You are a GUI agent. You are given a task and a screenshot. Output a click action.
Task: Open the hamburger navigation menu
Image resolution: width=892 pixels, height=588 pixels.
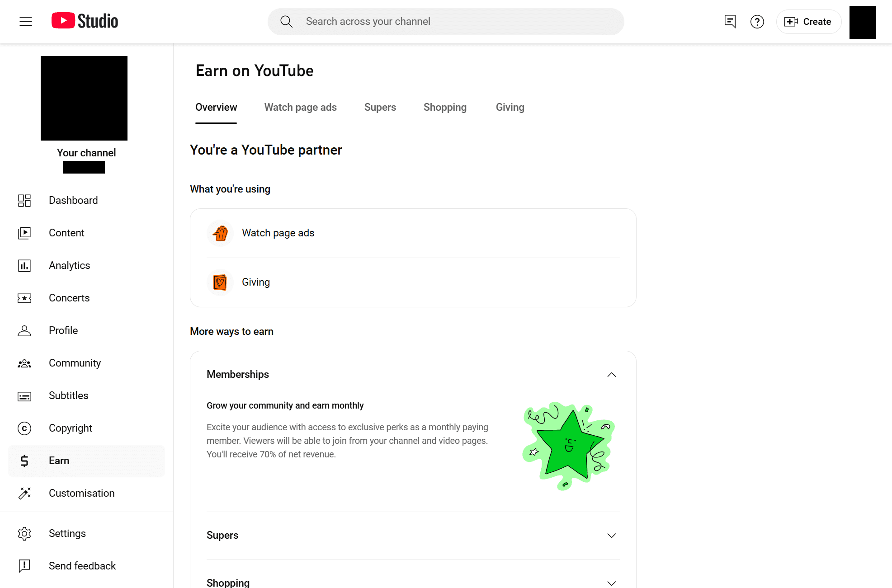pyautogui.click(x=26, y=21)
